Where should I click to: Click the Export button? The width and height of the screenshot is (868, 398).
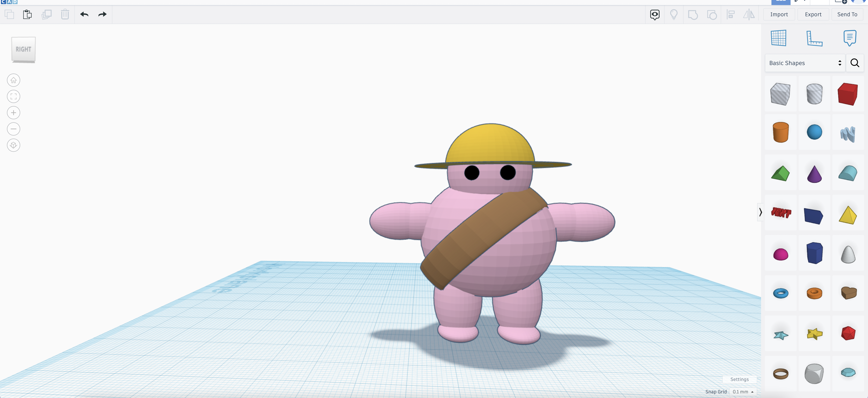pyautogui.click(x=813, y=15)
